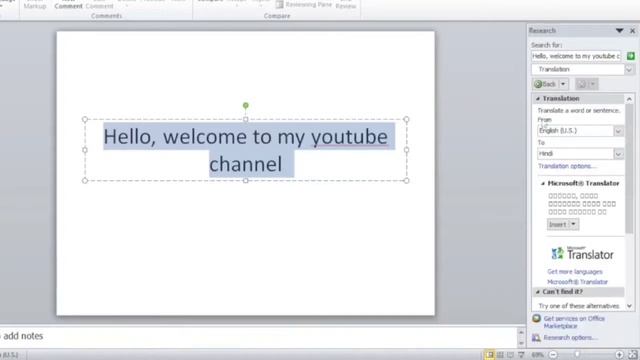The image size is (640, 360).
Task: Close the Research task pane
Action: coord(632,31)
